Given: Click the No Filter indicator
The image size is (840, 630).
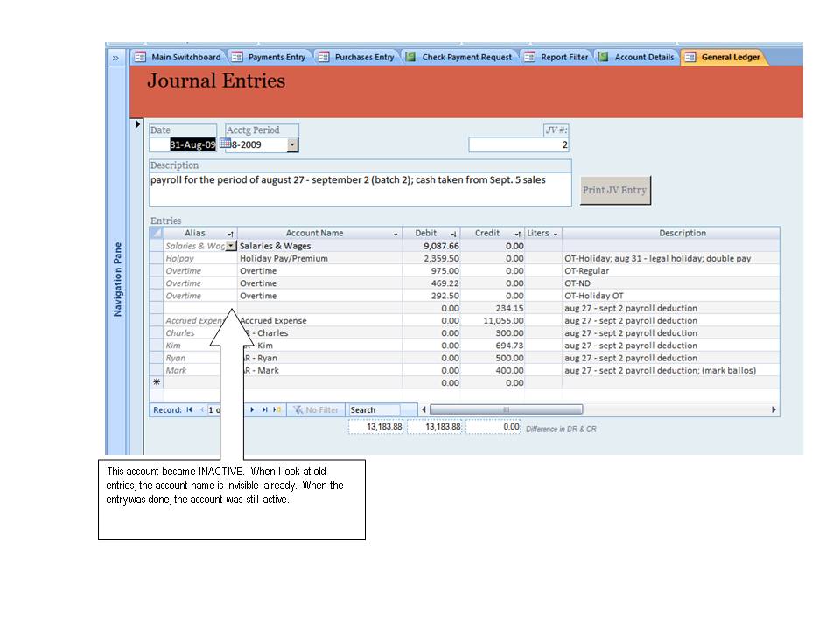Looking at the screenshot, I should click(x=316, y=409).
